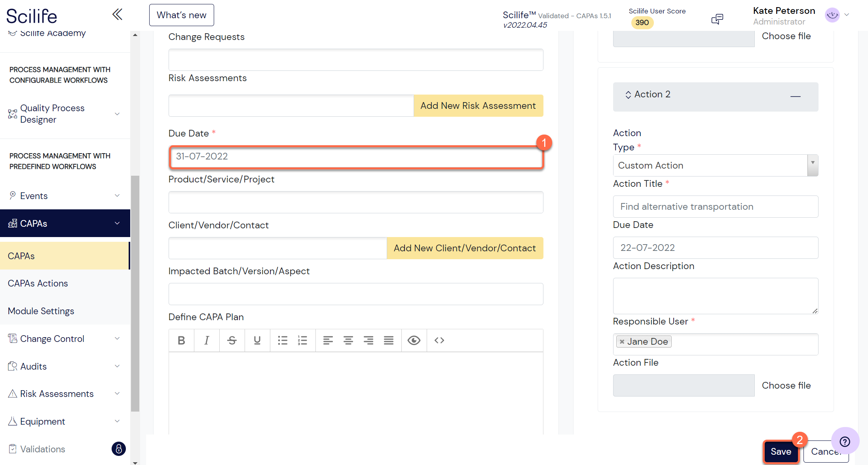Open the chat messages icon
This screenshot has width=868, height=465.
point(717,19)
